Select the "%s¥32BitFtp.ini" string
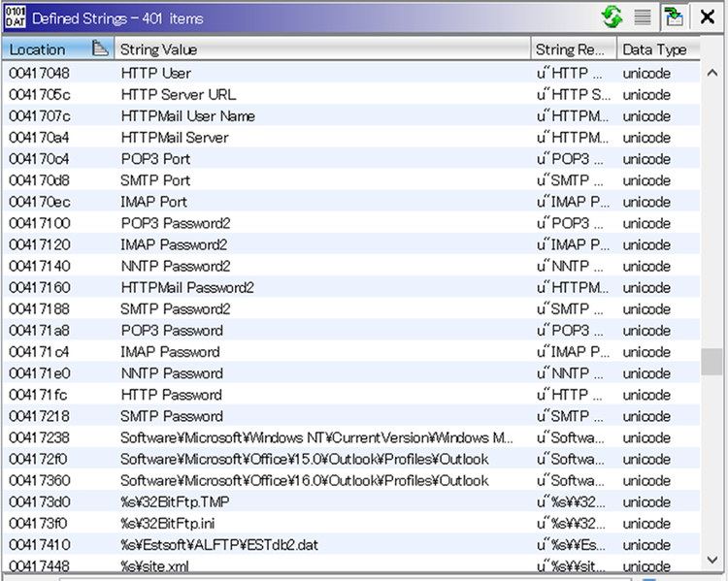The height and width of the screenshot is (581, 728). [168, 523]
